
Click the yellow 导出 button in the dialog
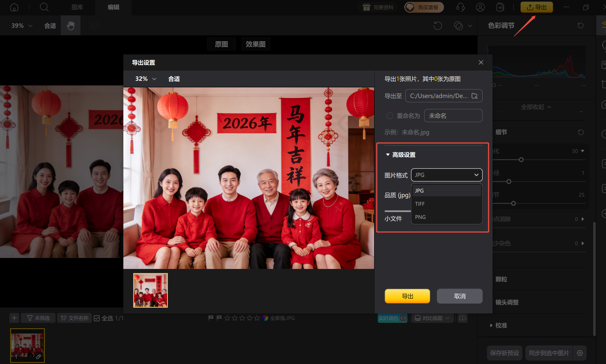(x=407, y=296)
